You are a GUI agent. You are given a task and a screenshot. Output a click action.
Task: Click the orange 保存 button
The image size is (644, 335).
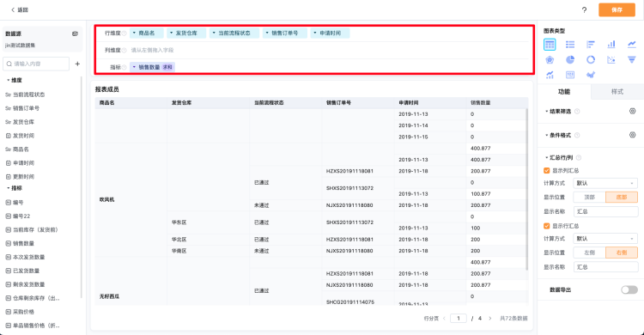click(617, 9)
